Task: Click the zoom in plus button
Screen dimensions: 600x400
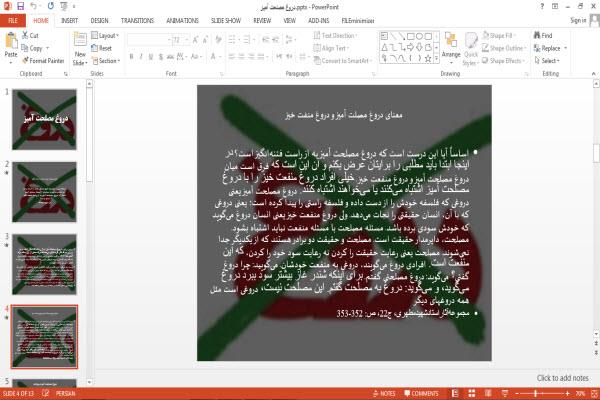Action: point(567,393)
